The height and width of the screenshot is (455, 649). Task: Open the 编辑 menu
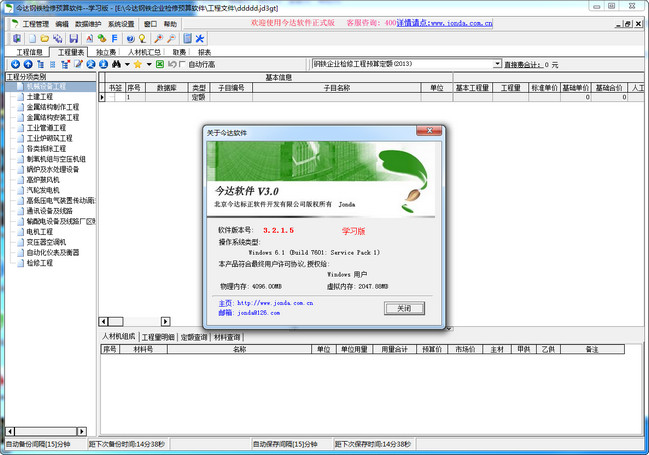(62, 24)
